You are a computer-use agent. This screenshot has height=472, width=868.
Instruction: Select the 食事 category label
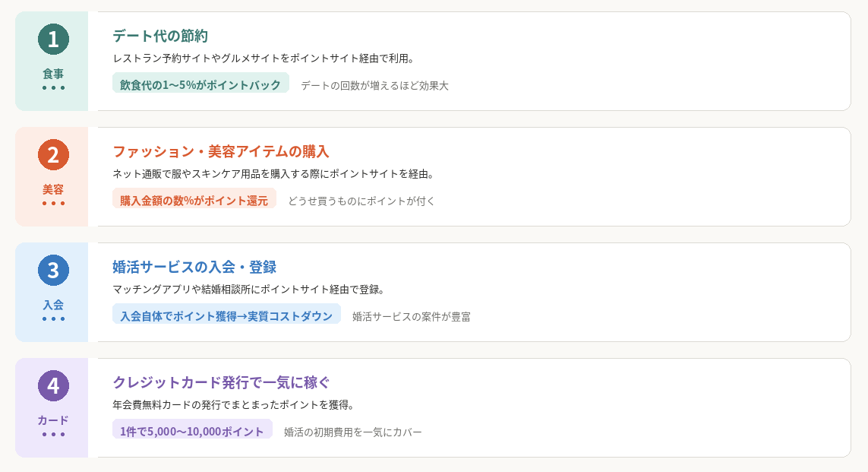[53, 74]
